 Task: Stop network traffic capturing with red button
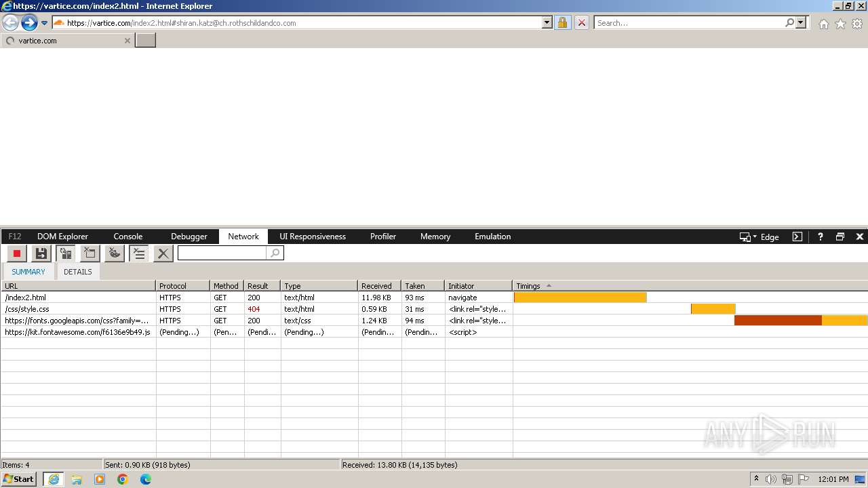tap(17, 253)
